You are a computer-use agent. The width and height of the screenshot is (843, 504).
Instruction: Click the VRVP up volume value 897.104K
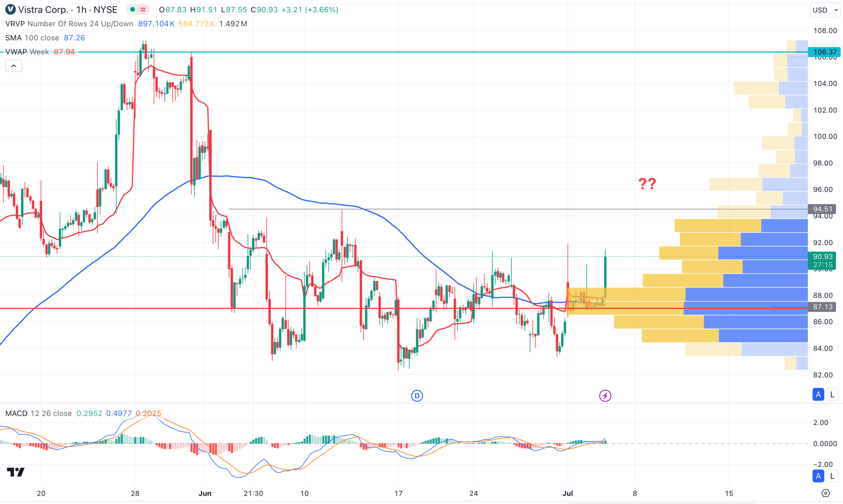156,24
